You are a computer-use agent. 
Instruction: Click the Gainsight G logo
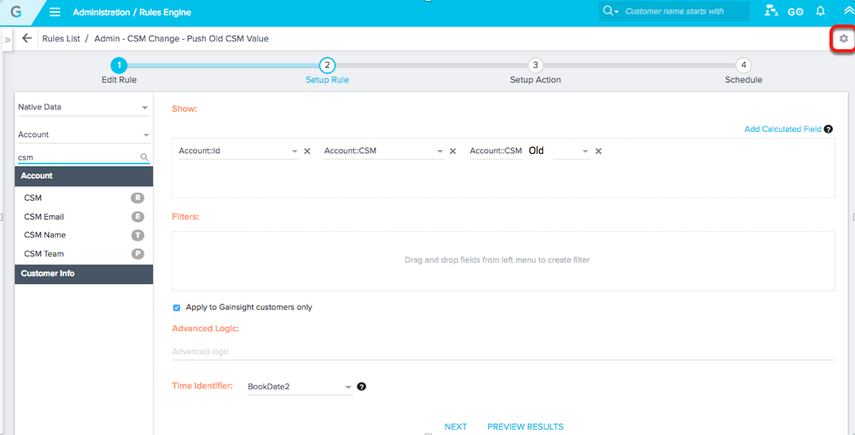tap(15, 11)
